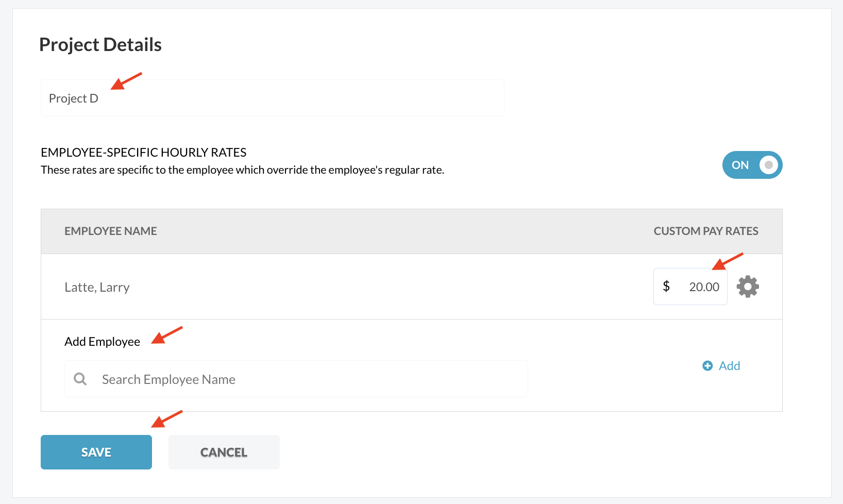Click the CUSTOM PAY RATES column header
Image resolution: width=843 pixels, height=504 pixels.
706,231
